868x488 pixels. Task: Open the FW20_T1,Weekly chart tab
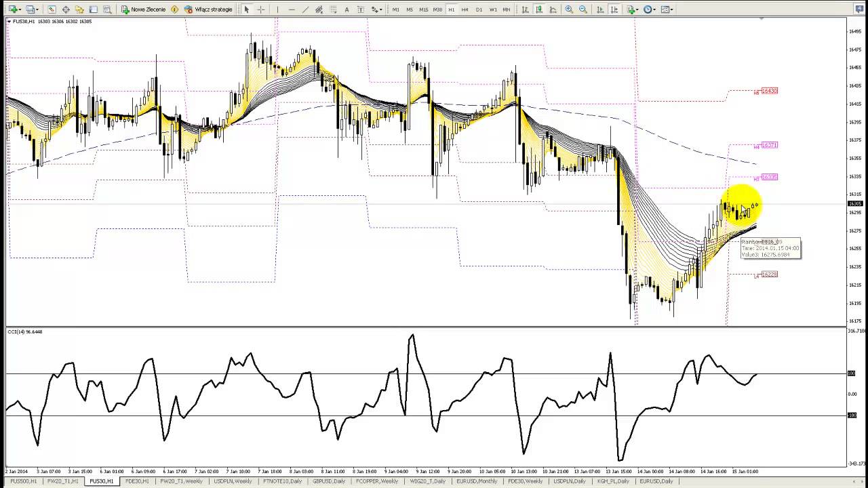tap(181, 481)
